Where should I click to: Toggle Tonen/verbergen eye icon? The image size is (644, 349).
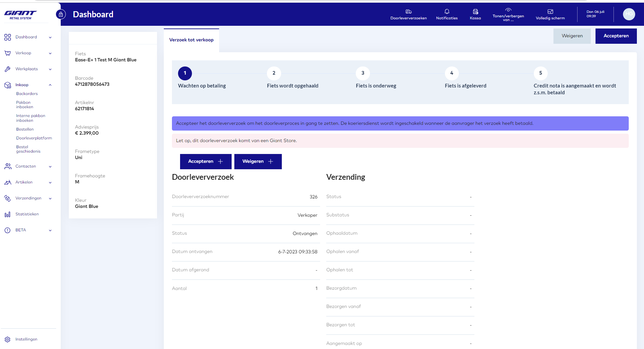tap(508, 10)
